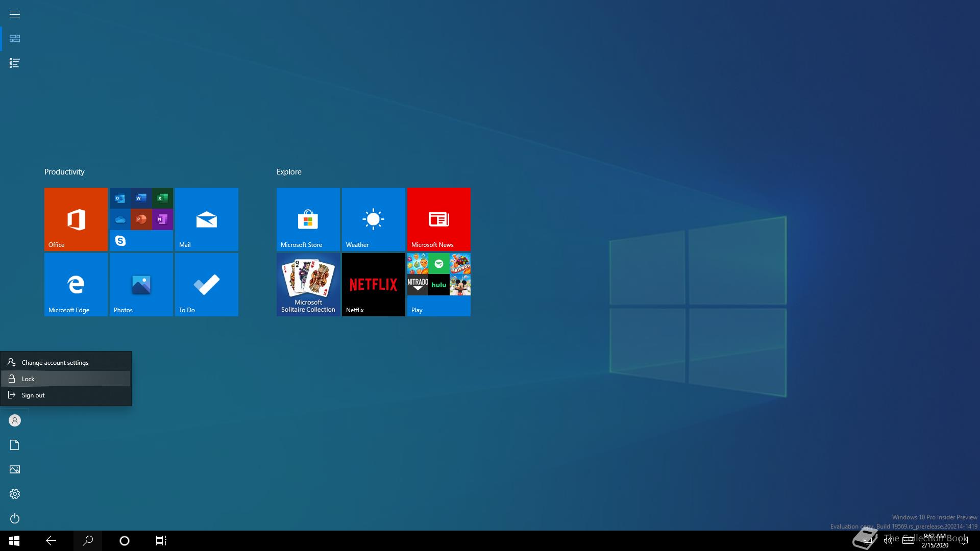Choose Lock from the account menu
980x551 pixels.
pos(66,379)
